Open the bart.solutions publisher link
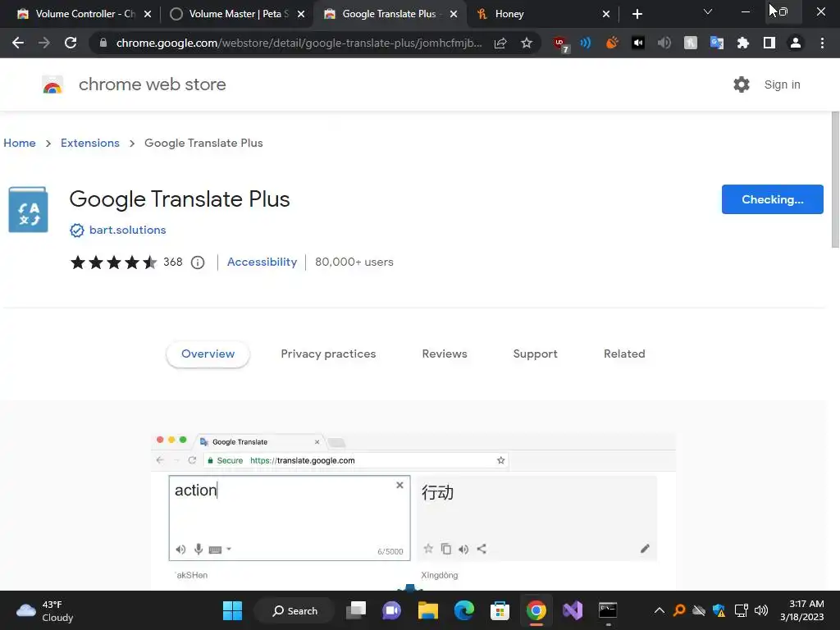 point(127,230)
